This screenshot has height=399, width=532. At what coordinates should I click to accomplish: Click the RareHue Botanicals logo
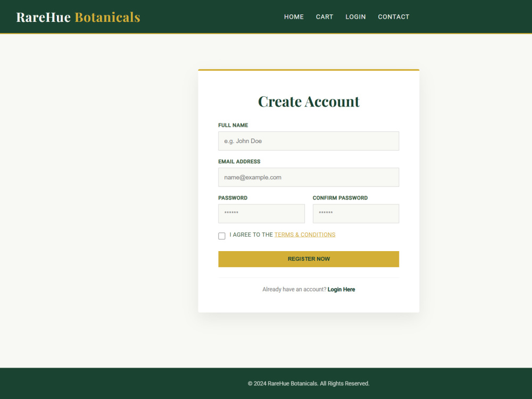tap(78, 17)
